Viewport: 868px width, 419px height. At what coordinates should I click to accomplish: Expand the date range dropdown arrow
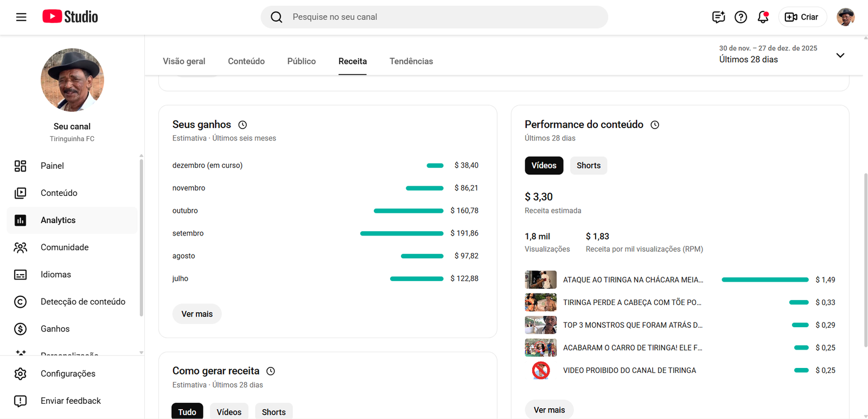click(840, 55)
